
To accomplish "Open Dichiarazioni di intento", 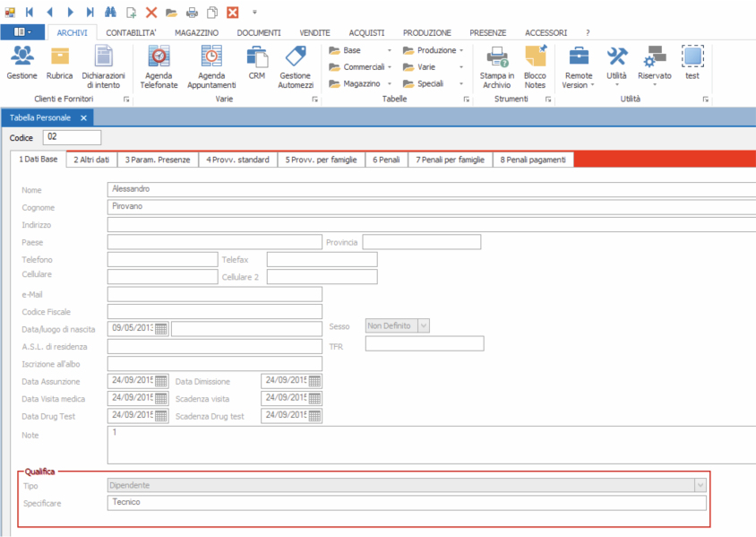I will (x=103, y=67).
